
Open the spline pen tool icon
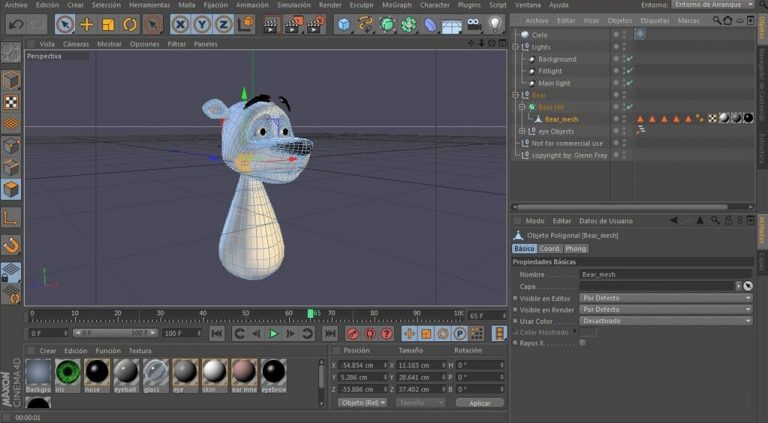365,24
